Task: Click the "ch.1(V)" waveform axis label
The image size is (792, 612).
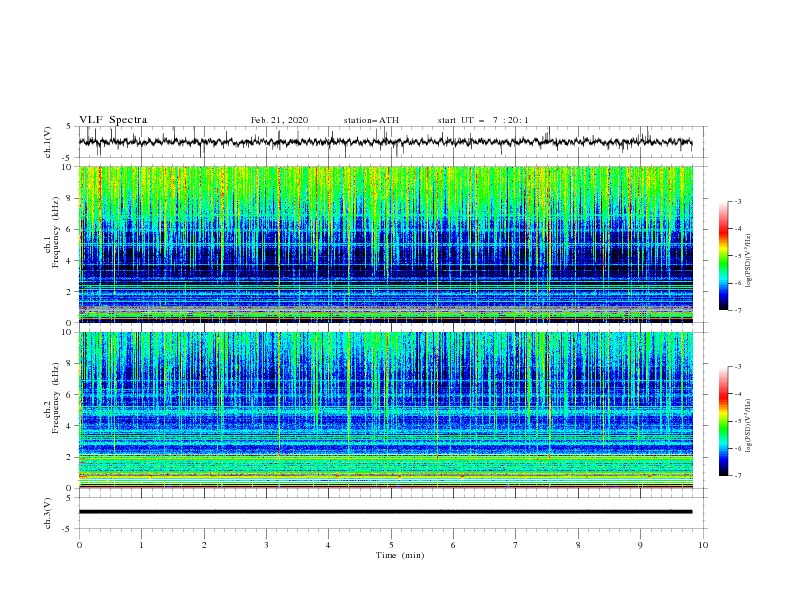Action: click(48, 142)
